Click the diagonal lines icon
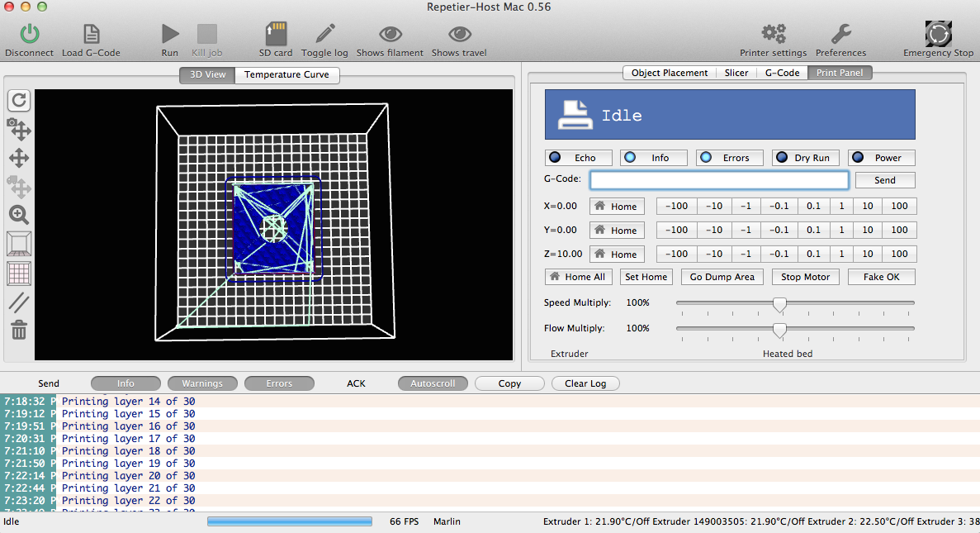 tap(19, 302)
